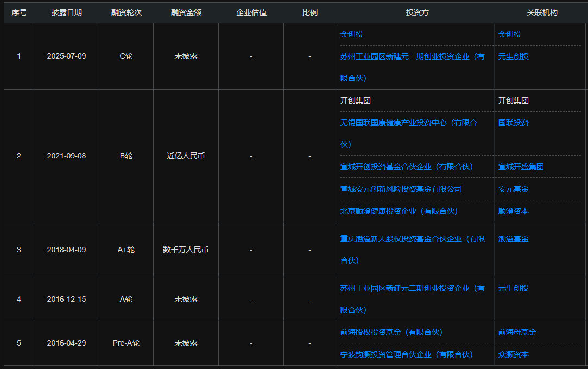Open 宣城安元创新风险投资基金有限公司 link

401,189
